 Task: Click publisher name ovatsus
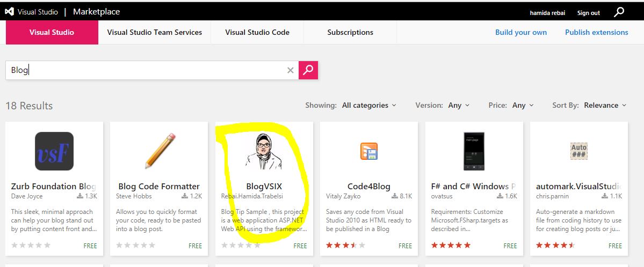[x=442, y=196]
